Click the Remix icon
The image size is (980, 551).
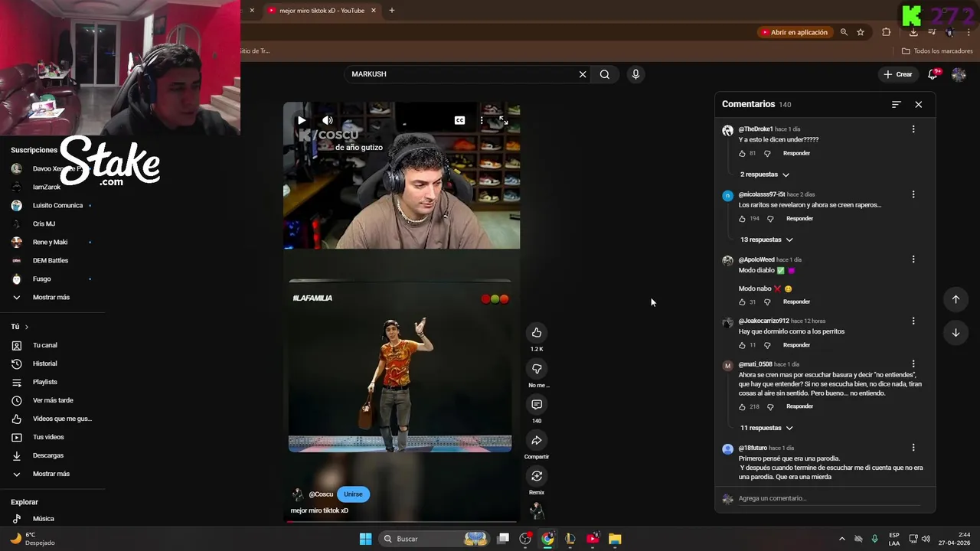pyautogui.click(x=537, y=476)
